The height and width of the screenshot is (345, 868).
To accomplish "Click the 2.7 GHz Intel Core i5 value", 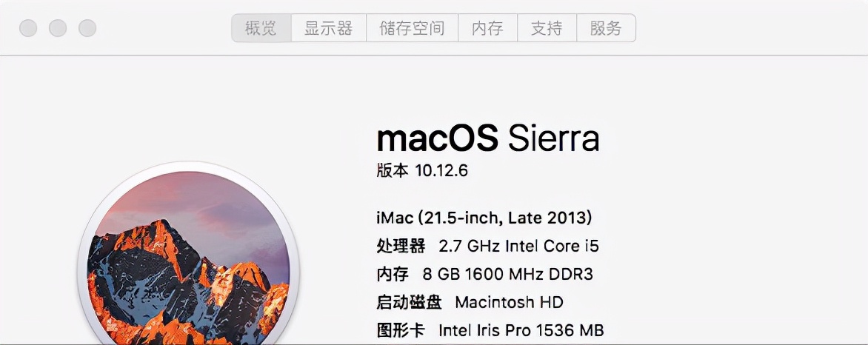I will click(x=518, y=246).
